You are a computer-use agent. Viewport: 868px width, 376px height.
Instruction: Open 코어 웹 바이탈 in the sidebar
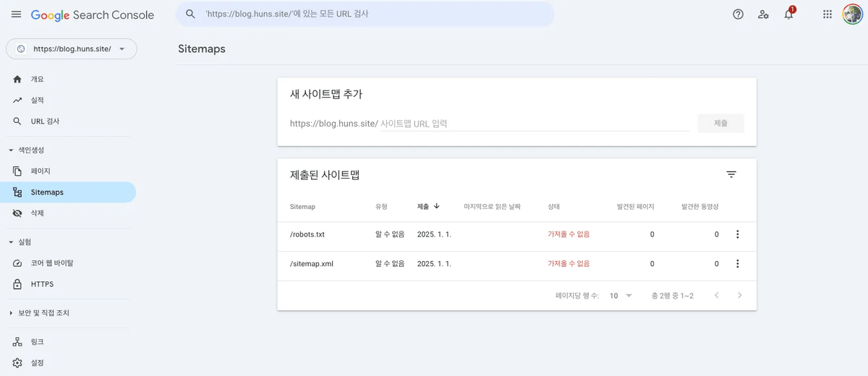[68, 263]
